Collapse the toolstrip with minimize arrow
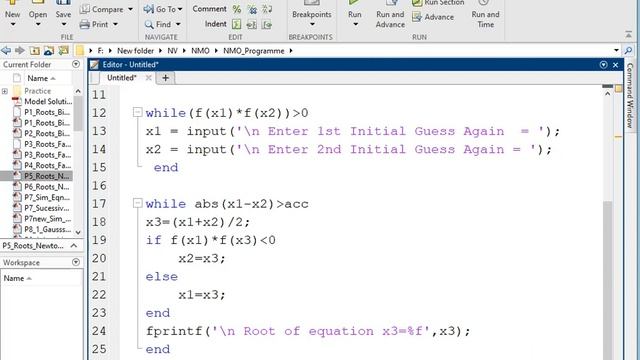The image size is (640, 360). pos(629,35)
